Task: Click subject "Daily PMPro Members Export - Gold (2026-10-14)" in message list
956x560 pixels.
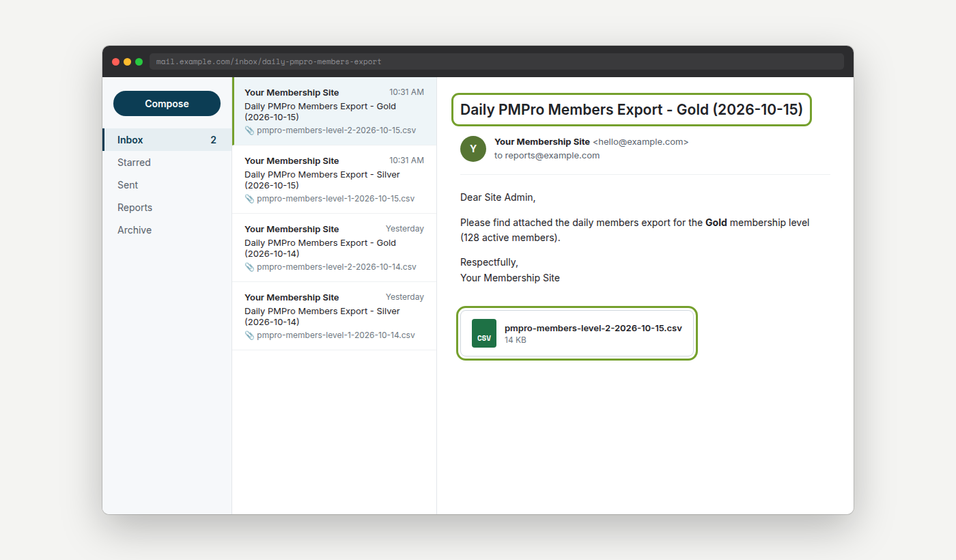Action: point(320,248)
